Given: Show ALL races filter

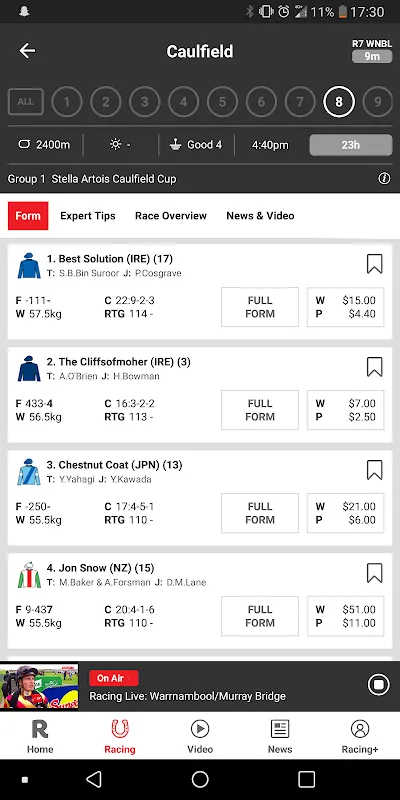Looking at the screenshot, I should point(26,102).
